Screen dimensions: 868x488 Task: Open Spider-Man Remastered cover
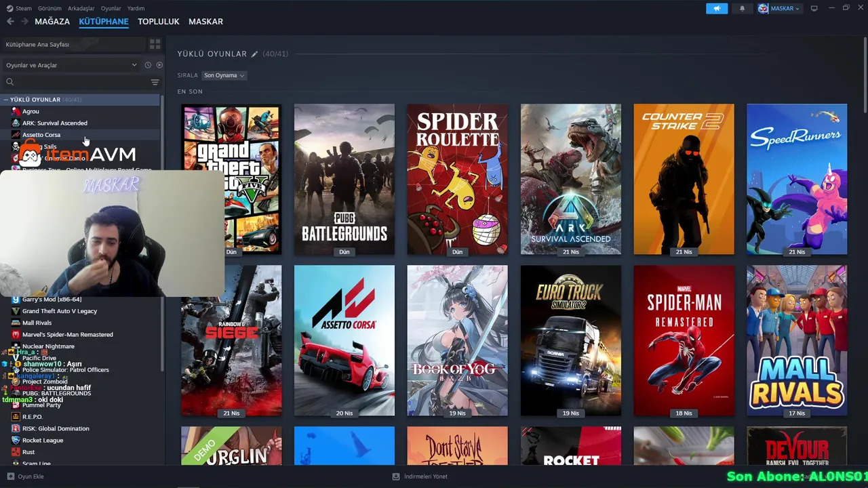pos(684,341)
